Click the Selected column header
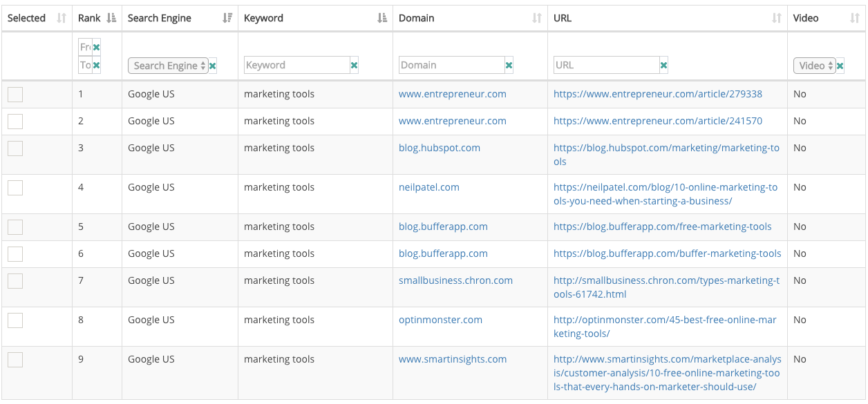Screen dimensions: 868x404 (x=27, y=19)
